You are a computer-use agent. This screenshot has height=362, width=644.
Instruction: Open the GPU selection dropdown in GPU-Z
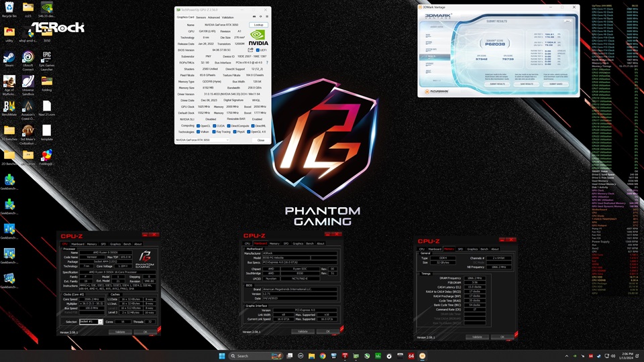(x=202, y=140)
